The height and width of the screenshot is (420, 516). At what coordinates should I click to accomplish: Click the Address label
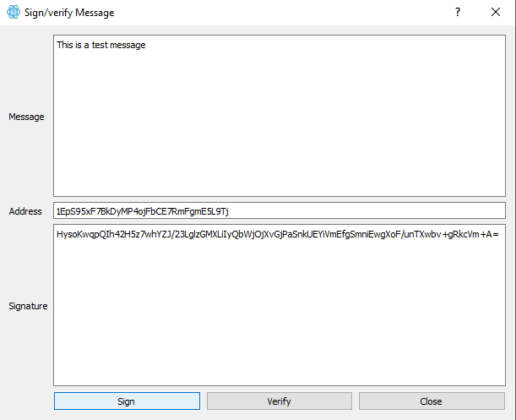(25, 211)
